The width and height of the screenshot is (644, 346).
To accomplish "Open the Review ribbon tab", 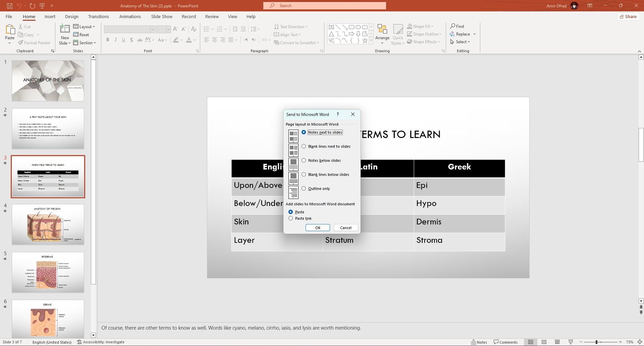I will [212, 16].
